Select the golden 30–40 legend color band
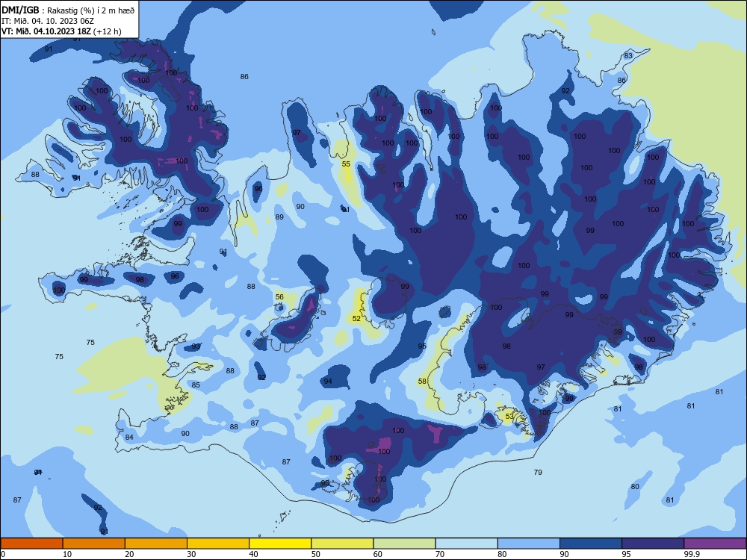Image resolution: width=747 pixels, height=560 pixels. tap(218, 544)
